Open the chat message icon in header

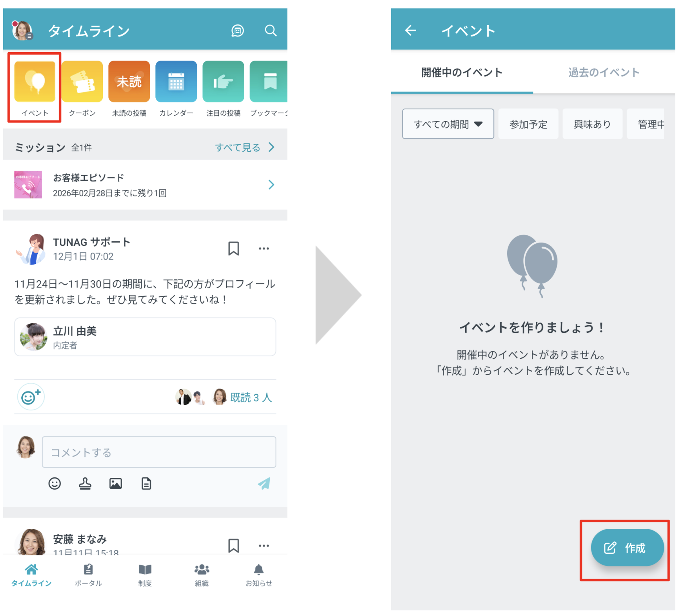[x=237, y=31]
